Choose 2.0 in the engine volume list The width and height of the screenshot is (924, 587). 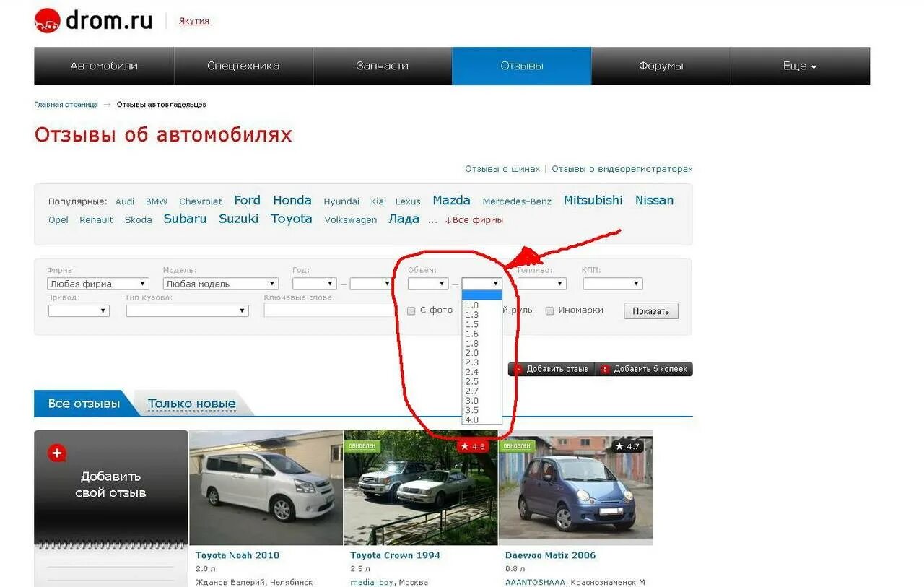click(481, 353)
